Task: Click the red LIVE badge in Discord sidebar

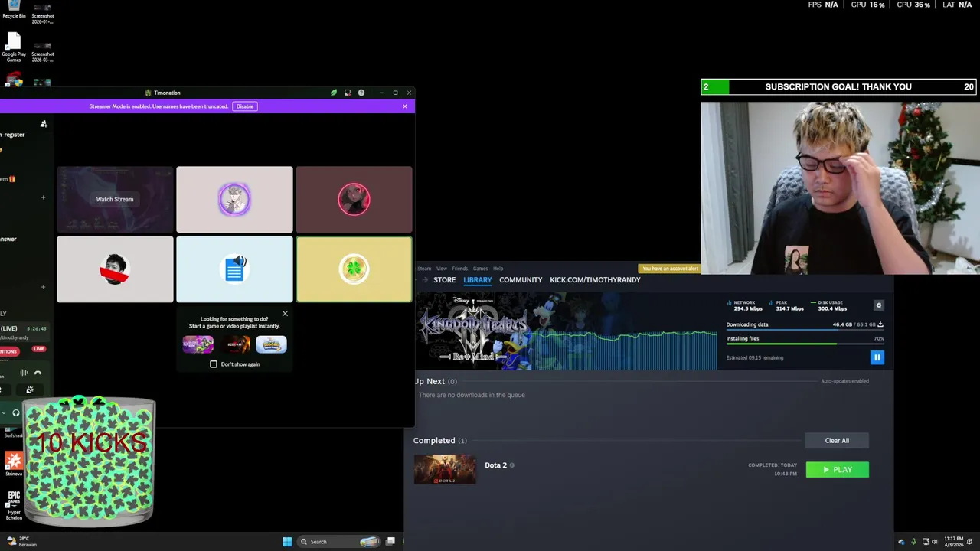Action: coord(38,349)
